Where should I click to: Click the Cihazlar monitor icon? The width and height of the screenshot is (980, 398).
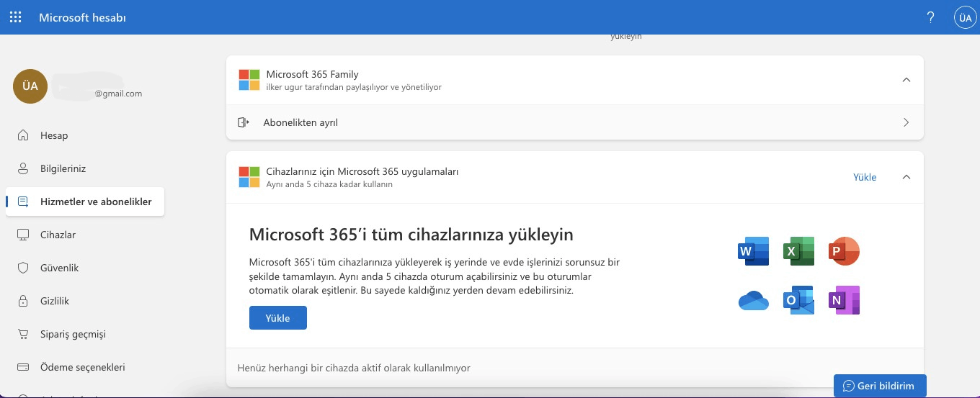(x=23, y=235)
